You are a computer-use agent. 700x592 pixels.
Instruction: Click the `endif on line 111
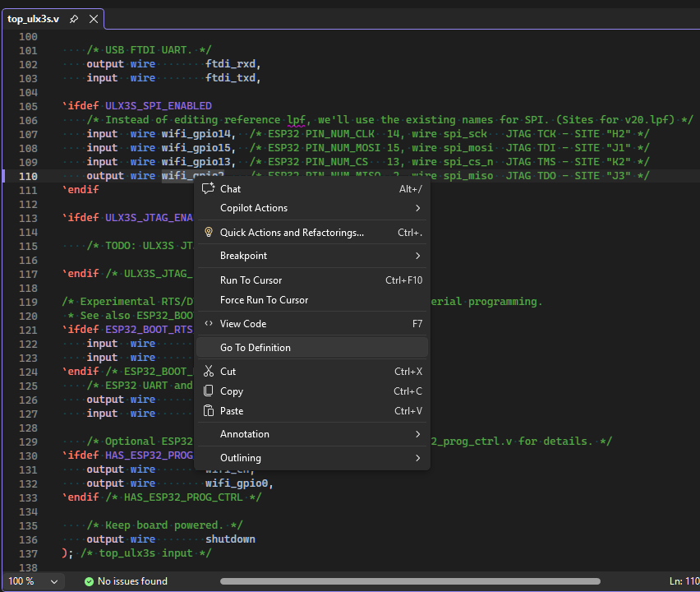[x=81, y=189]
